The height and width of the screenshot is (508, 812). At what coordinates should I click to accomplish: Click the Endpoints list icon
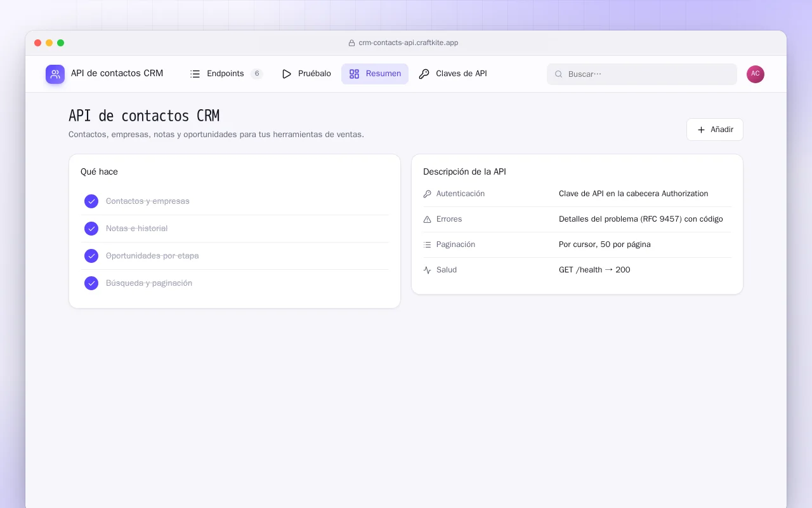point(195,74)
